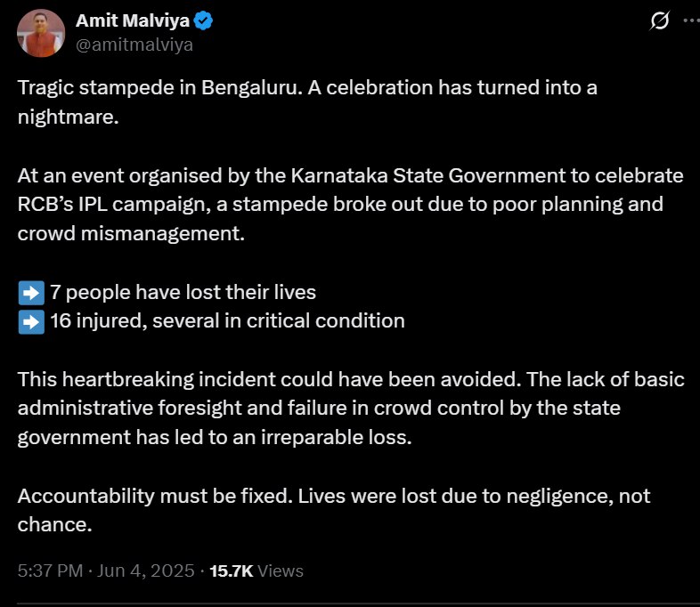This screenshot has height=607, width=700.
Task: Click the 5:37 PM Jun 4 timestamp
Action: pyautogui.click(x=106, y=571)
